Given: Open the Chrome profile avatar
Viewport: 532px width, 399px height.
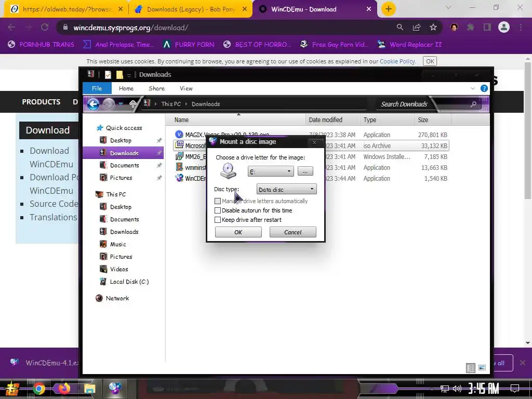Looking at the screenshot, I should 504,27.
